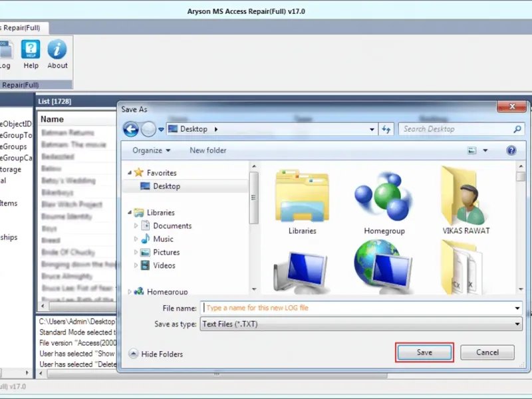Select the Network globe icon
This screenshot has width=532, height=399.
[x=384, y=267]
